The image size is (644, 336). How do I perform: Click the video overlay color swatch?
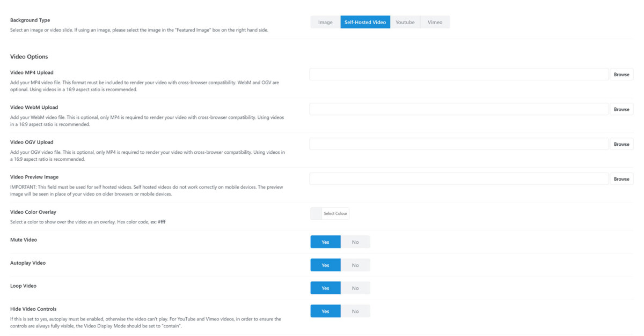point(316,213)
